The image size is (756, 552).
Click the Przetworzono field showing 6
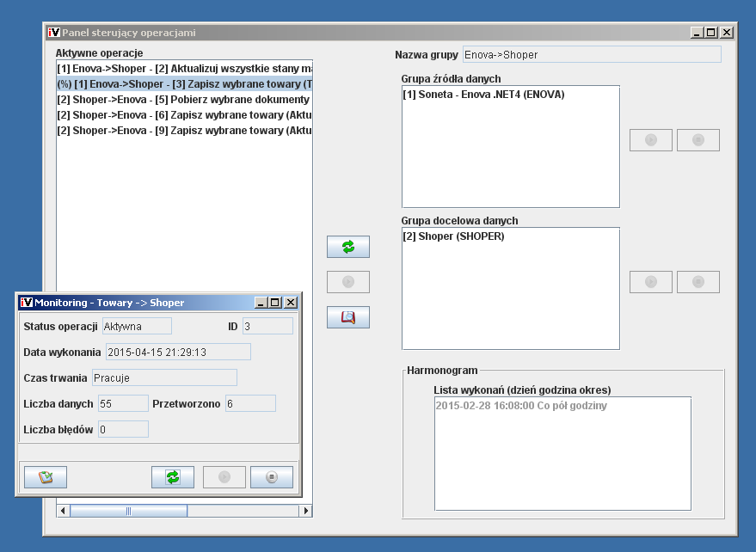click(x=251, y=403)
